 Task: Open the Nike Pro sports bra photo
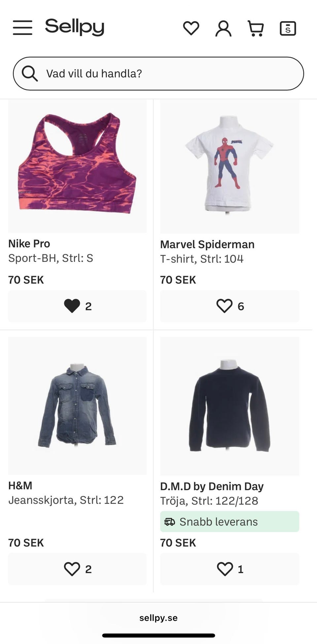77,166
